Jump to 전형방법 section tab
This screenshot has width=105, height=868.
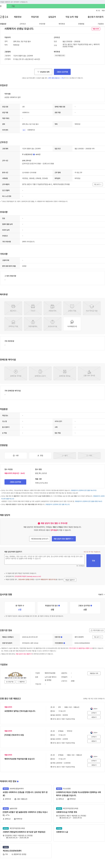click(81, 24)
